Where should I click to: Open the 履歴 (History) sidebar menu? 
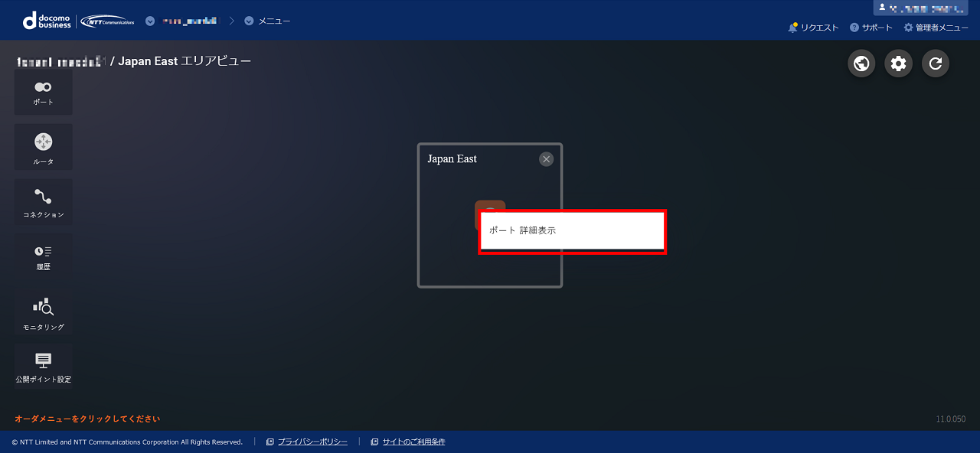(44, 256)
